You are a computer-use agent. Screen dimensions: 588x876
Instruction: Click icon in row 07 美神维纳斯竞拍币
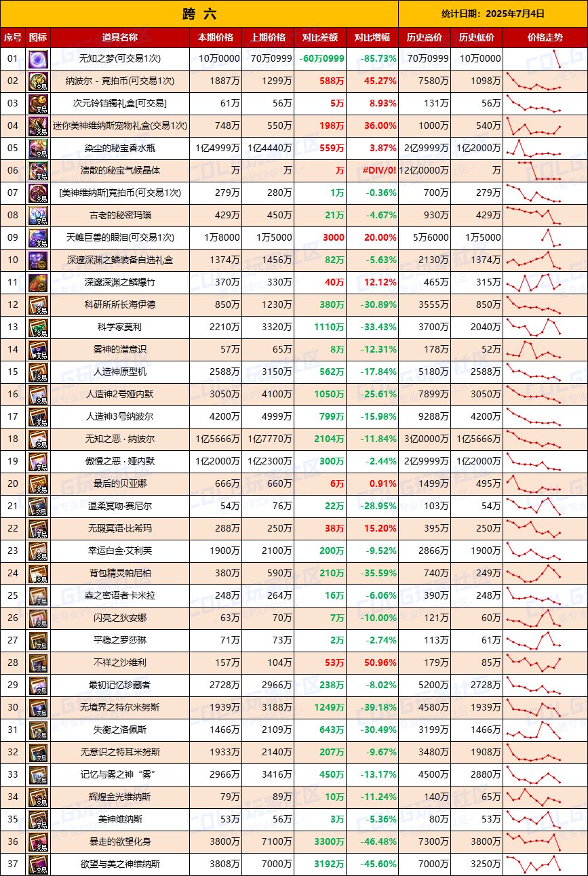coord(38,193)
